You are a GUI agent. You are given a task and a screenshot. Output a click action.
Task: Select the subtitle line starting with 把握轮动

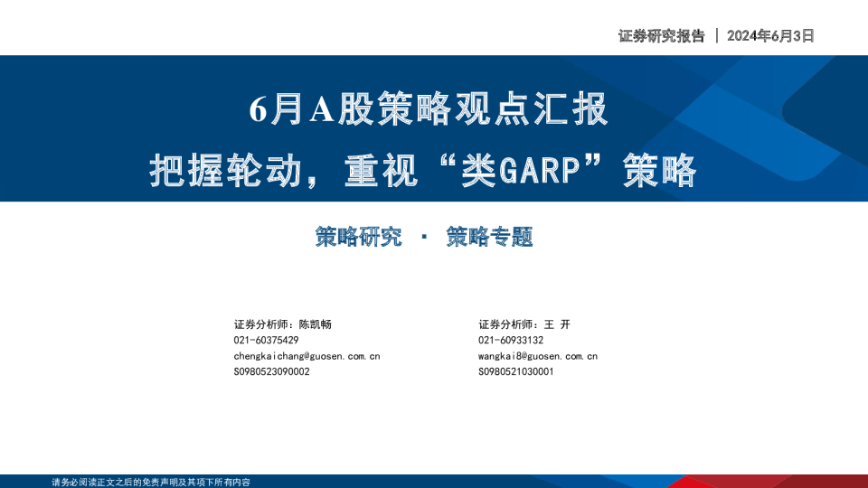click(x=423, y=170)
